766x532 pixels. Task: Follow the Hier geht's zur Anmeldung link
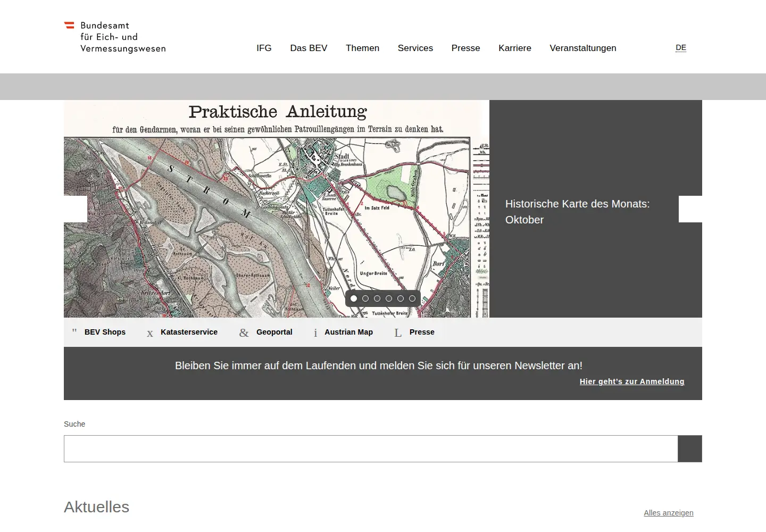[x=632, y=381]
